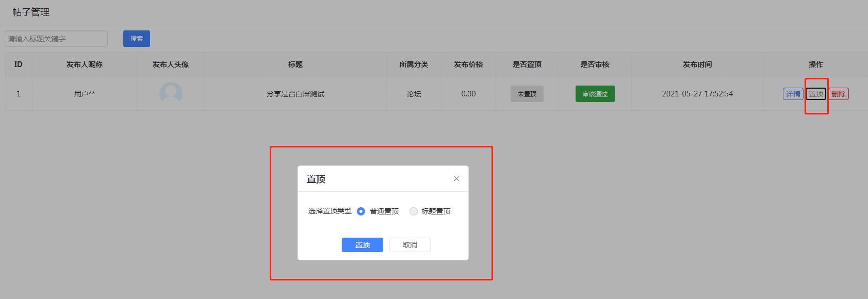This screenshot has width=868, height=299.
Task: Click the 标题 column header
Action: tap(296, 64)
